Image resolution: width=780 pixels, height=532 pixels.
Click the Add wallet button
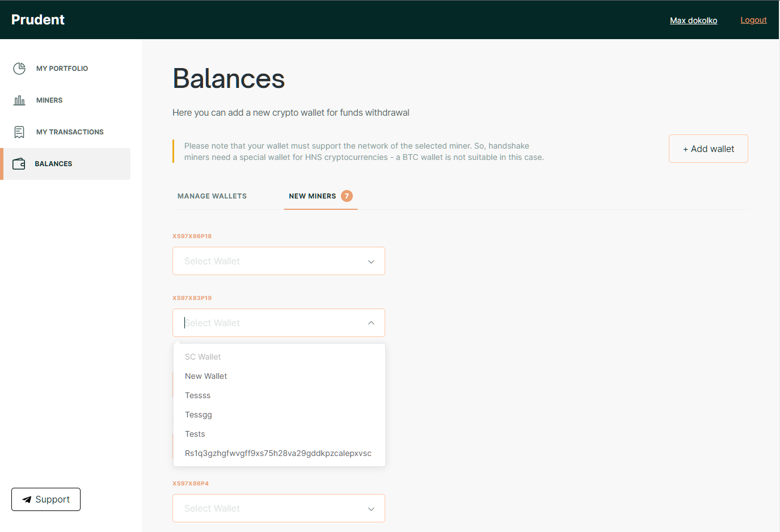709,149
